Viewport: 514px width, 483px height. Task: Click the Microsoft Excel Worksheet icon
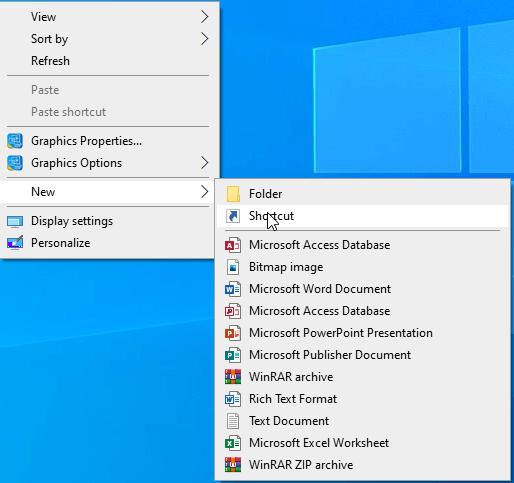[233, 443]
